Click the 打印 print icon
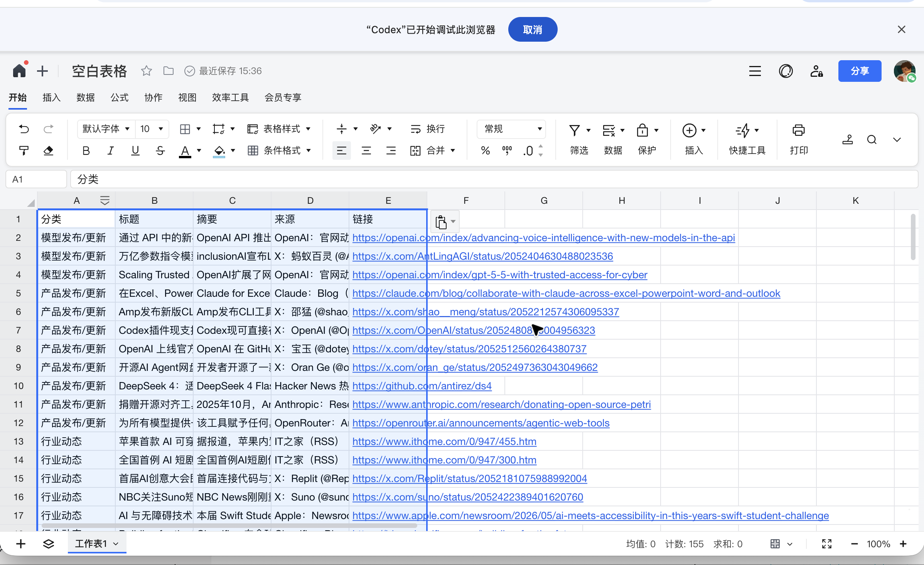 pos(799,131)
